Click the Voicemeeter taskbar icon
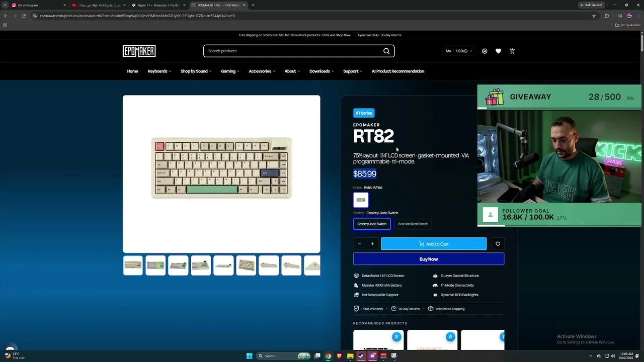Screen dimensions: 644x362 [383, 356]
